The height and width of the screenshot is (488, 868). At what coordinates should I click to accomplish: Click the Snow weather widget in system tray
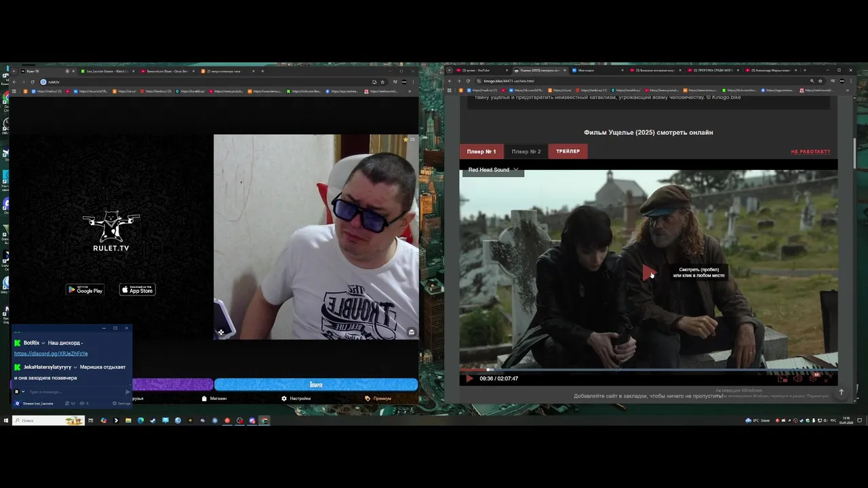757,420
